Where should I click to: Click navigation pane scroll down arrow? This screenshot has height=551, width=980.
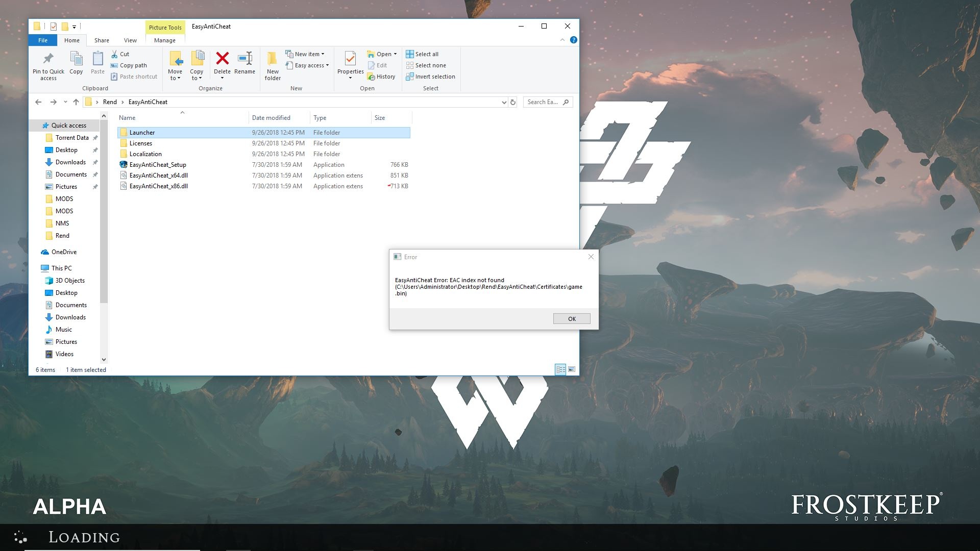coord(104,360)
